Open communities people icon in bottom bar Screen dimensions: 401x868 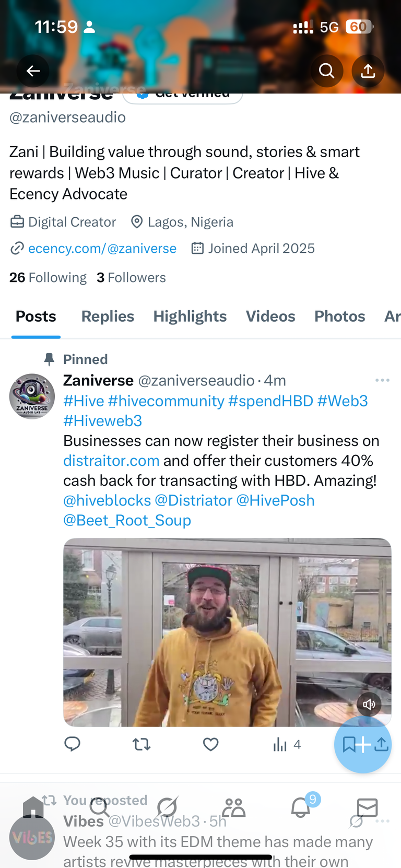(233, 807)
